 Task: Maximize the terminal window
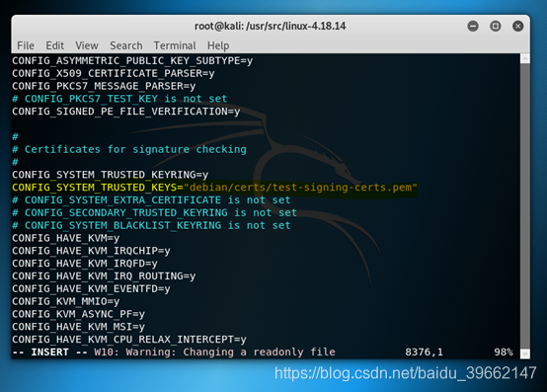496,26
